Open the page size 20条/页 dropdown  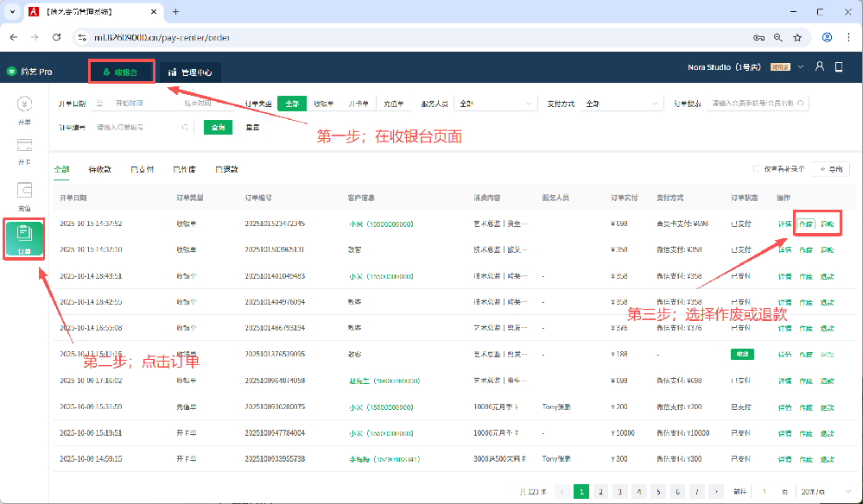tap(826, 491)
